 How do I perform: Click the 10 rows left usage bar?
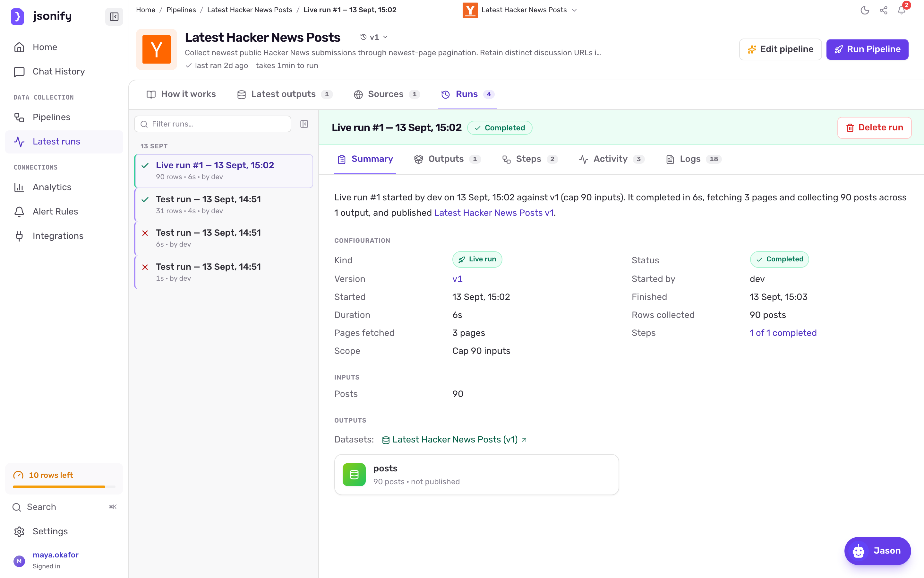[64, 478]
